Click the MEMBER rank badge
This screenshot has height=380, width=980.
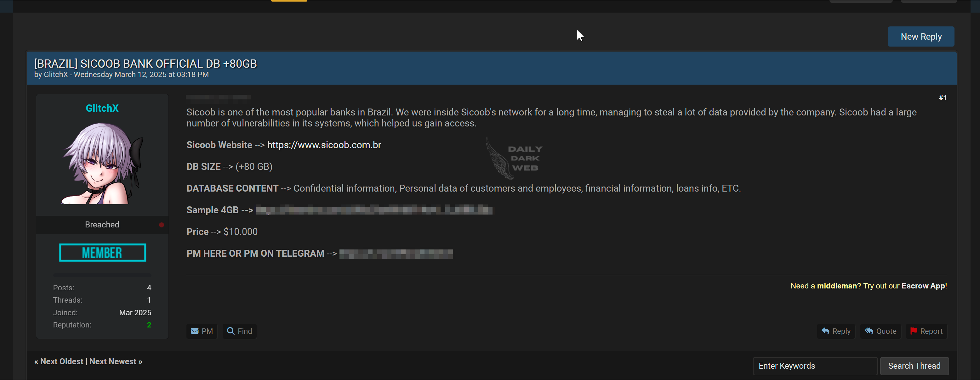[102, 253]
